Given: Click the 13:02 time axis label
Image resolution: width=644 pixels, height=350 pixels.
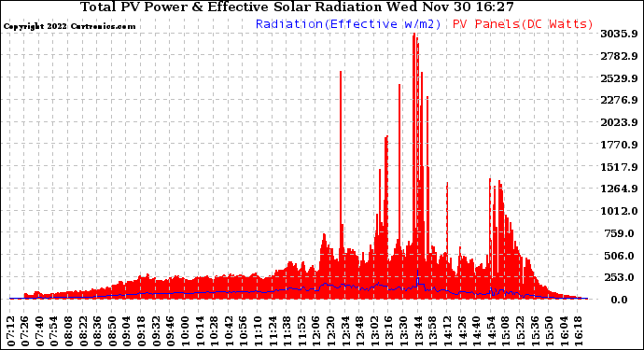Looking at the screenshot, I should (x=374, y=331).
